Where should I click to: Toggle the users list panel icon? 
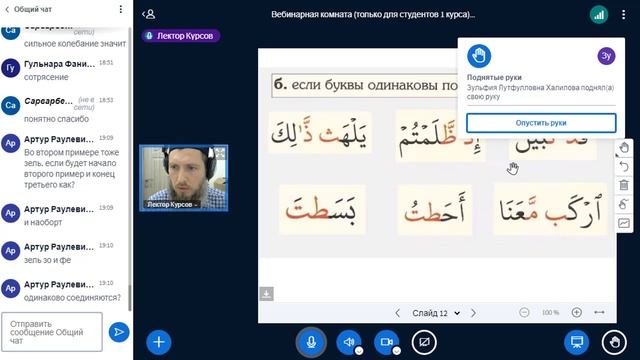149,14
